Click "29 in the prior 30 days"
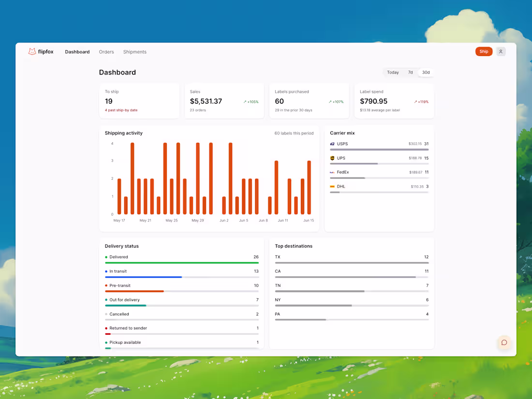 [294, 110]
